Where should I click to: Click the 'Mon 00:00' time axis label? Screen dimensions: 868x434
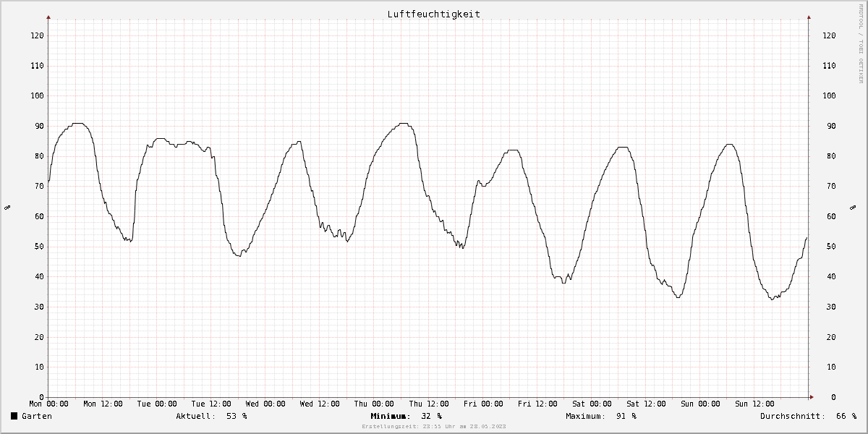pyautogui.click(x=48, y=404)
